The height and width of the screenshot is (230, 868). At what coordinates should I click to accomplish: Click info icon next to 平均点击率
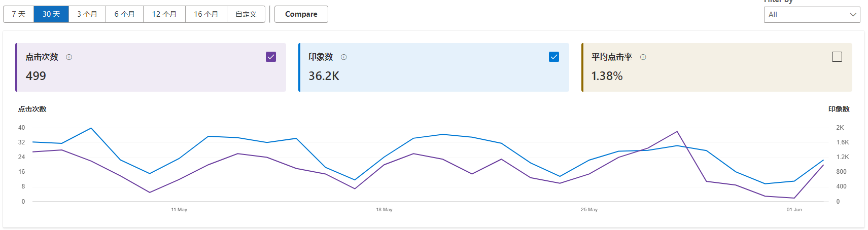point(643,57)
